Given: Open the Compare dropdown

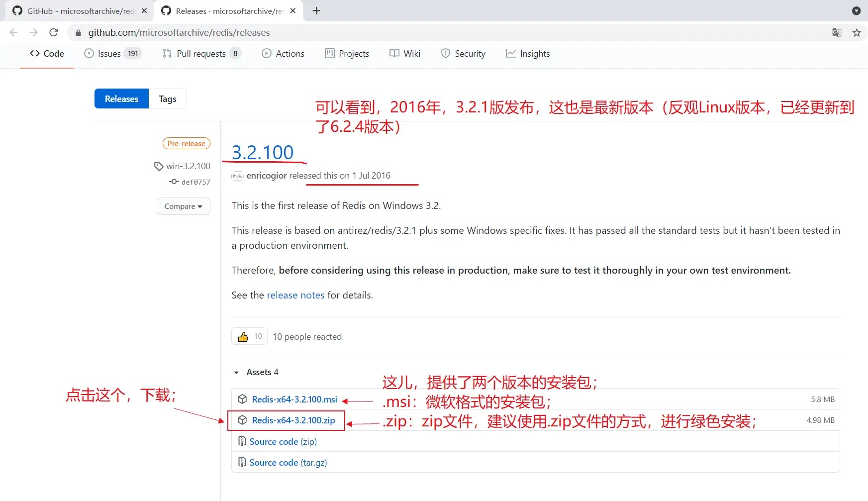Looking at the screenshot, I should click(x=183, y=206).
